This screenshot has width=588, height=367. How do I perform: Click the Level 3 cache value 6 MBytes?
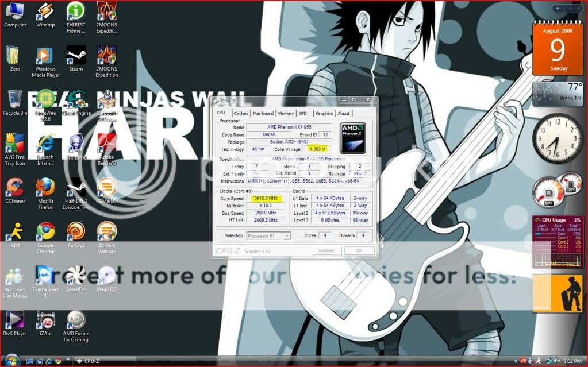click(x=330, y=220)
